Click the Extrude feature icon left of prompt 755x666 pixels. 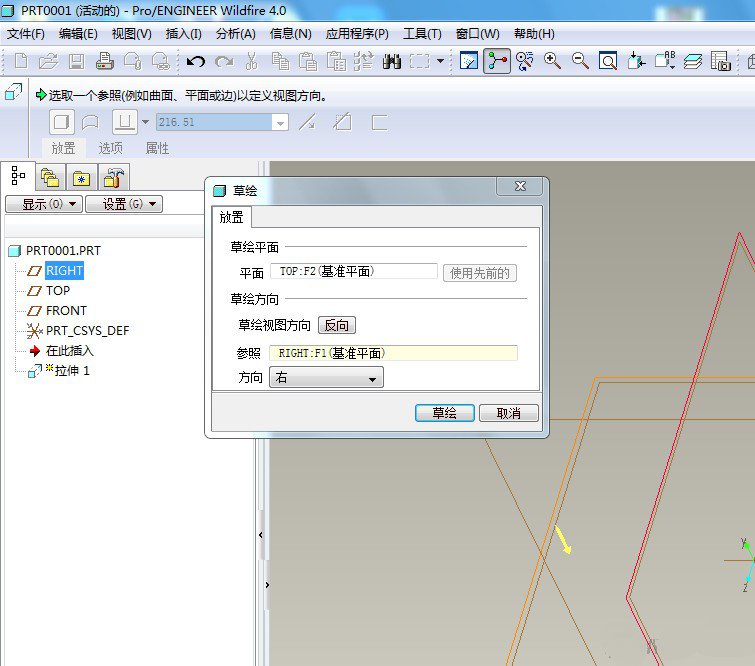pos(13,91)
